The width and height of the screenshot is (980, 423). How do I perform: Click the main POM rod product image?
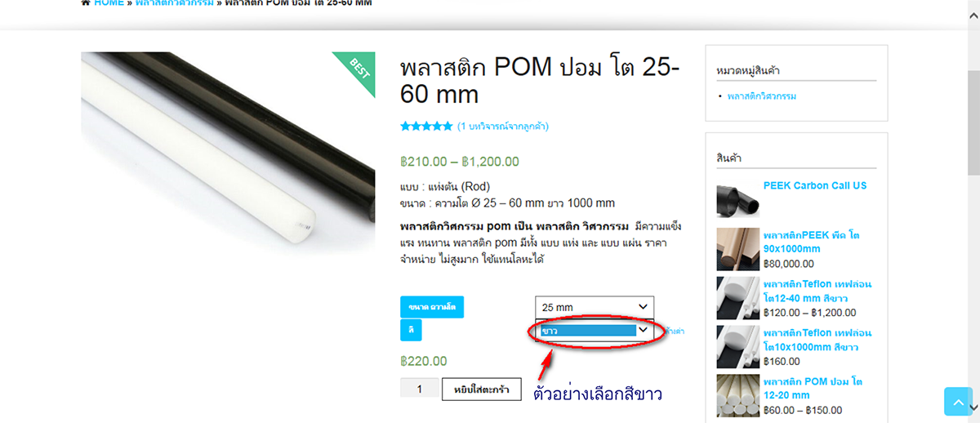point(228,154)
